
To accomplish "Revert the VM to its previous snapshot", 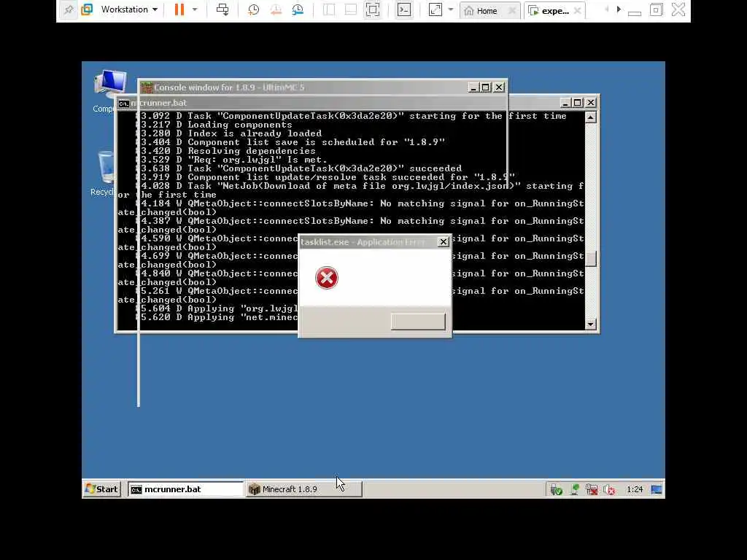I will tap(276, 10).
